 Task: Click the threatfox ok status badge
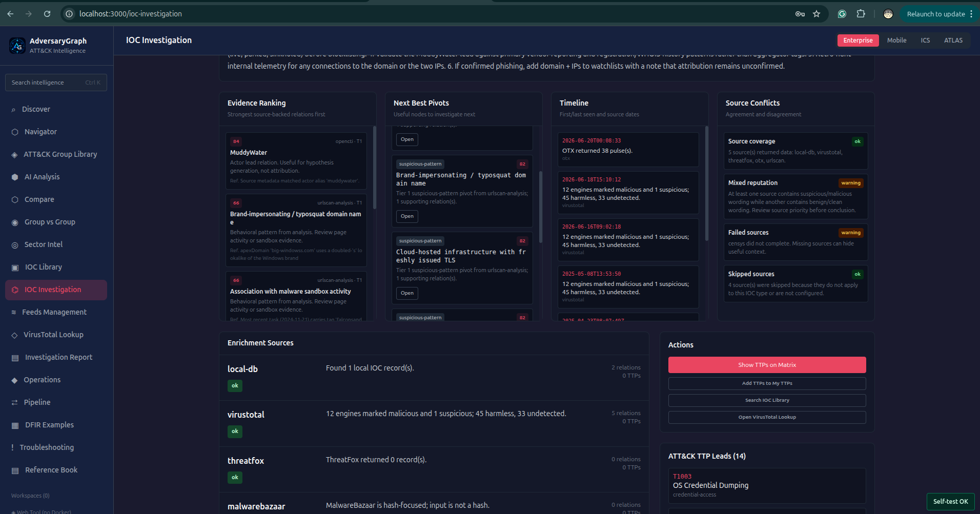tap(235, 478)
